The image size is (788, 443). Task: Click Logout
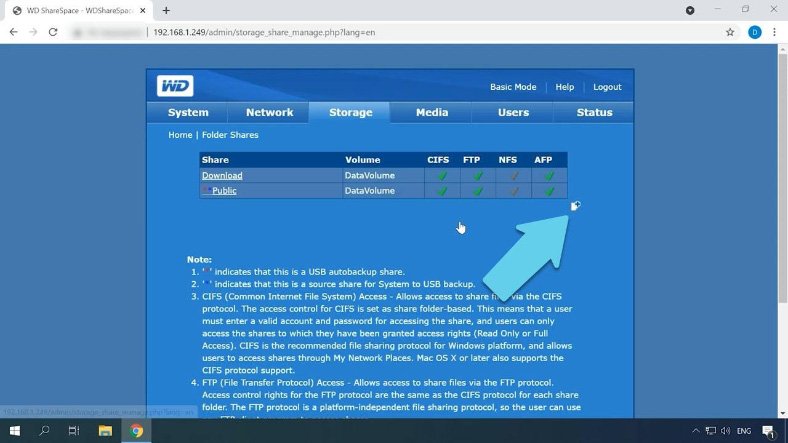coord(607,87)
